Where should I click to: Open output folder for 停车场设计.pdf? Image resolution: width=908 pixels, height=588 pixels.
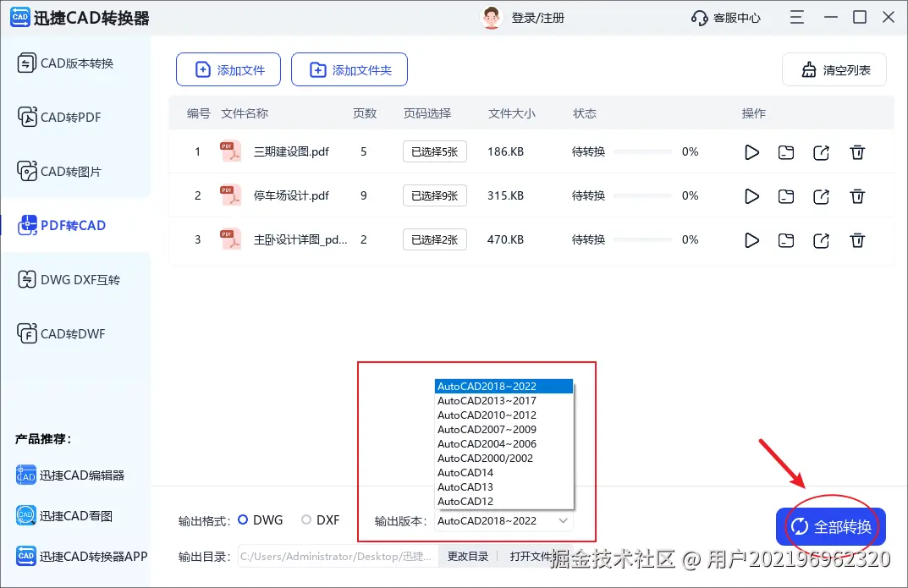point(786,196)
